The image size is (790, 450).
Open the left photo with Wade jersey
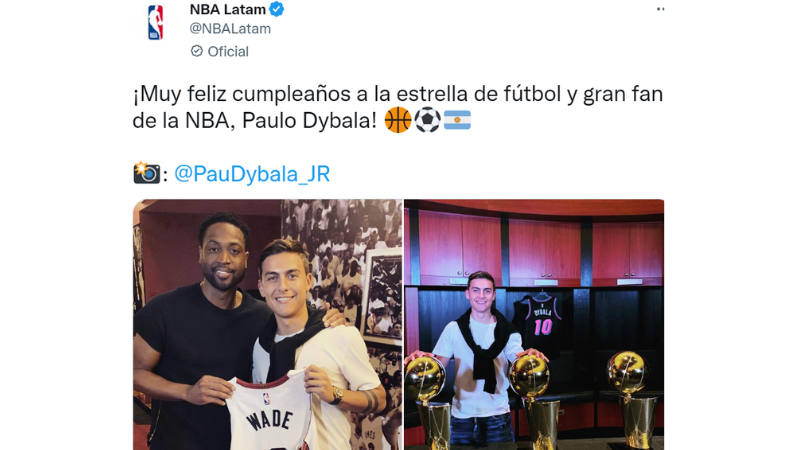(x=268, y=325)
